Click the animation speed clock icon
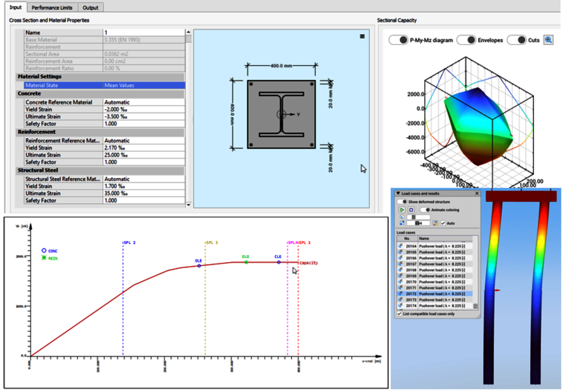 [x=402, y=217]
